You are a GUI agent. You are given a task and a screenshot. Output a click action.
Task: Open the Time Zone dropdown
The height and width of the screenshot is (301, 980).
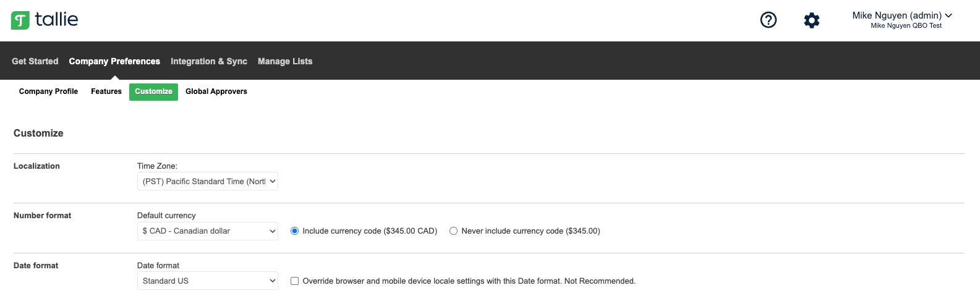click(208, 181)
